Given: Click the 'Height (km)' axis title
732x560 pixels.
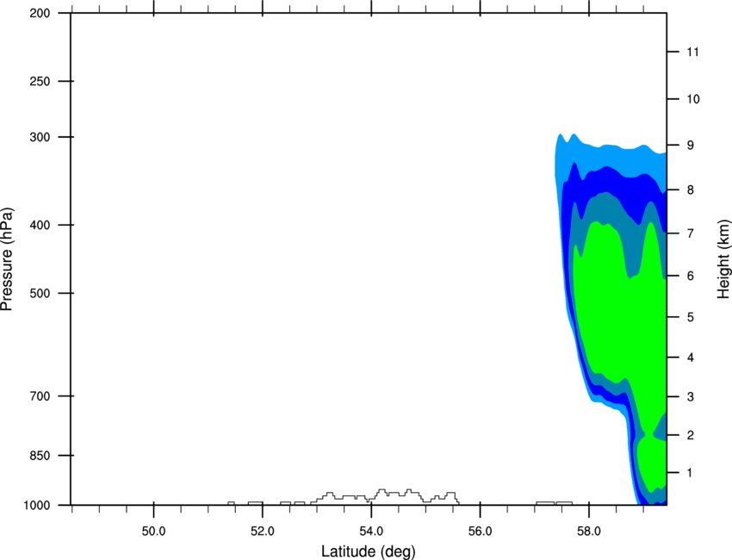Looking at the screenshot, I should click(723, 259).
